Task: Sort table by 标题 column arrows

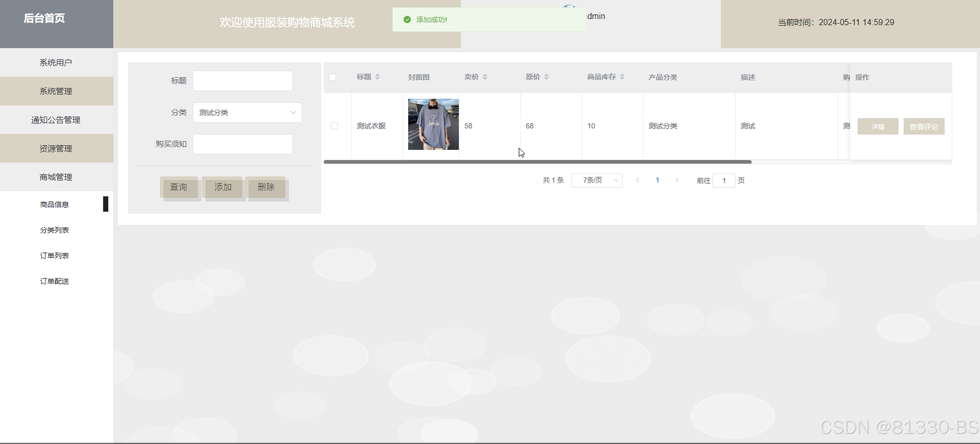Action: pyautogui.click(x=377, y=77)
